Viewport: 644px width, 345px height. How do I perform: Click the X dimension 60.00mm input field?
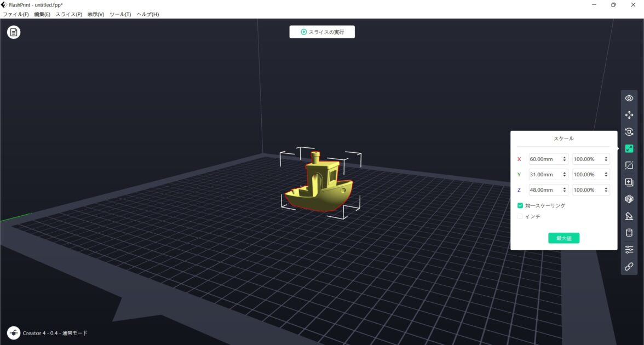tap(544, 159)
